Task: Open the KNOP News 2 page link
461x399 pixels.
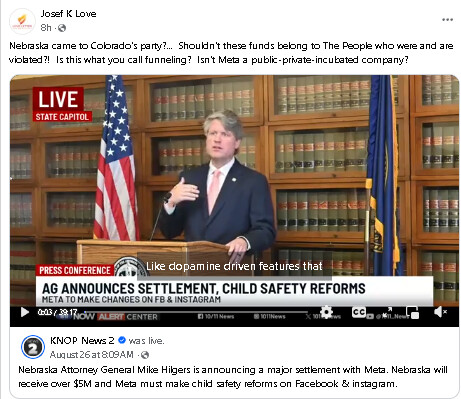Action: click(82, 341)
